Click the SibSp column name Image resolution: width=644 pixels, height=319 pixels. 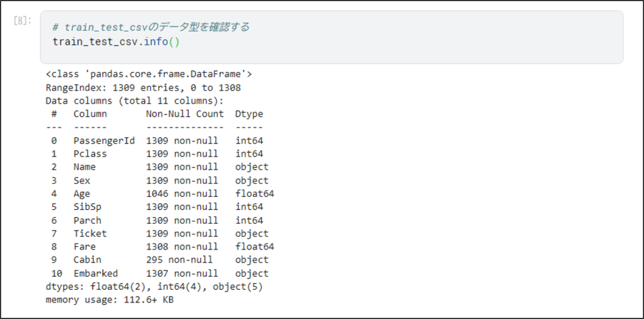(x=88, y=207)
